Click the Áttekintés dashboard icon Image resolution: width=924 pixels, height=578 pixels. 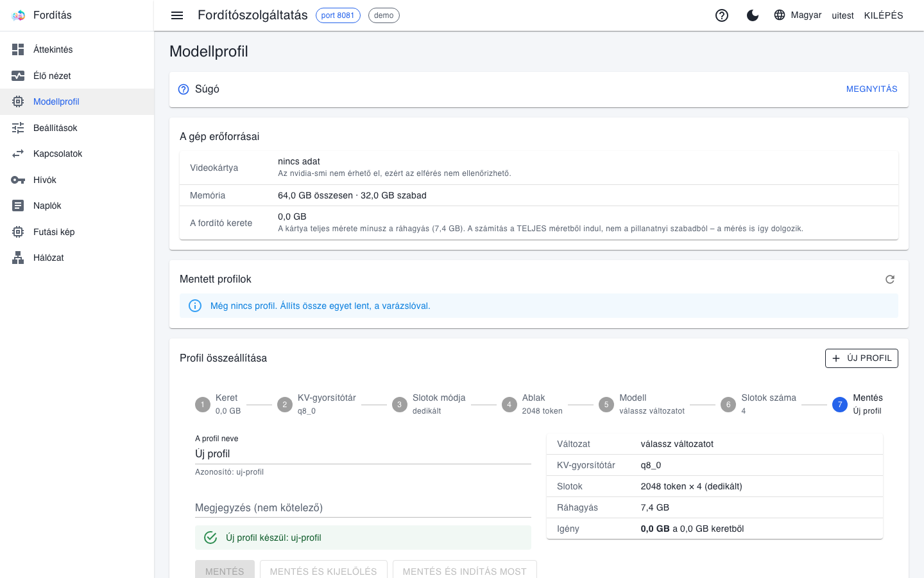18,49
